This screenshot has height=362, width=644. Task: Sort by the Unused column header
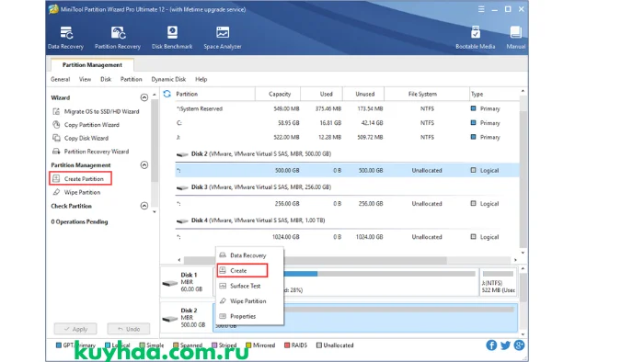pyautogui.click(x=363, y=94)
